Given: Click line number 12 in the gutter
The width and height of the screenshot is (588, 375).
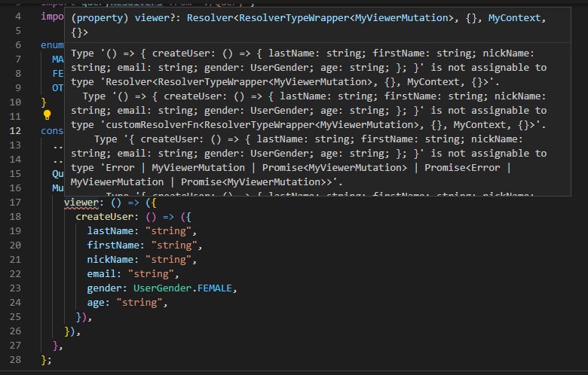Looking at the screenshot, I should 15,131.
